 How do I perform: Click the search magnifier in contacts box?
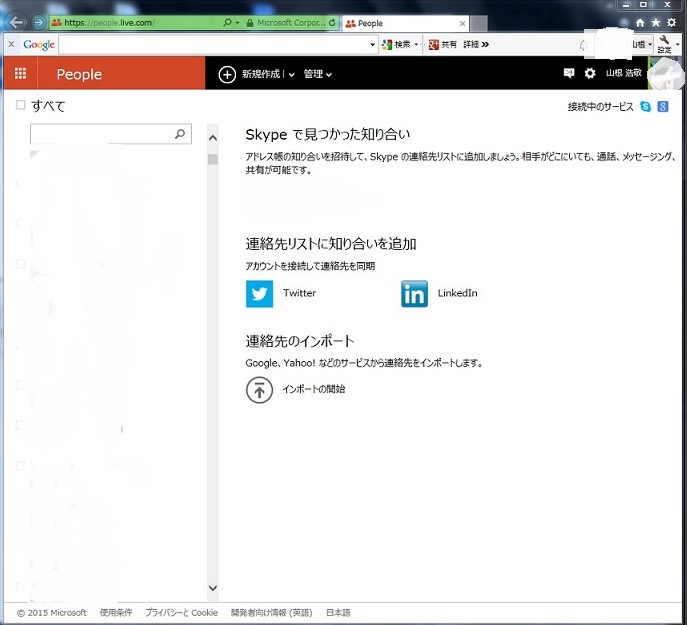click(x=180, y=134)
